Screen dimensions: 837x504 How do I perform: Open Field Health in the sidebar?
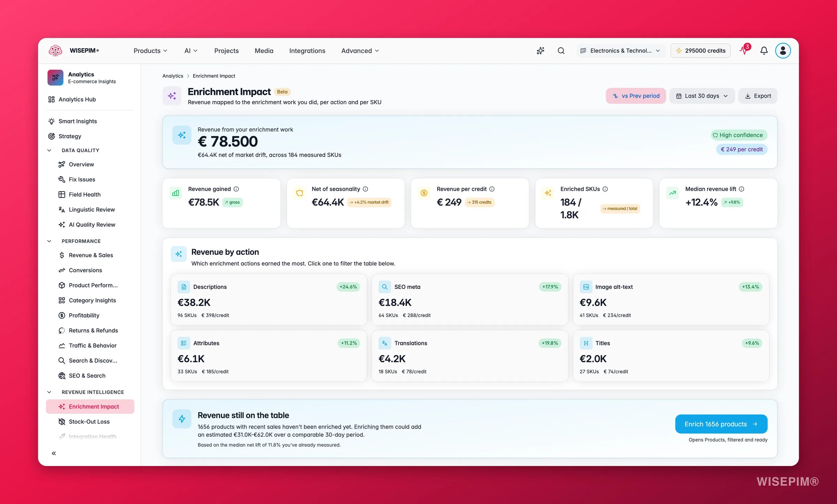[x=90, y=194]
